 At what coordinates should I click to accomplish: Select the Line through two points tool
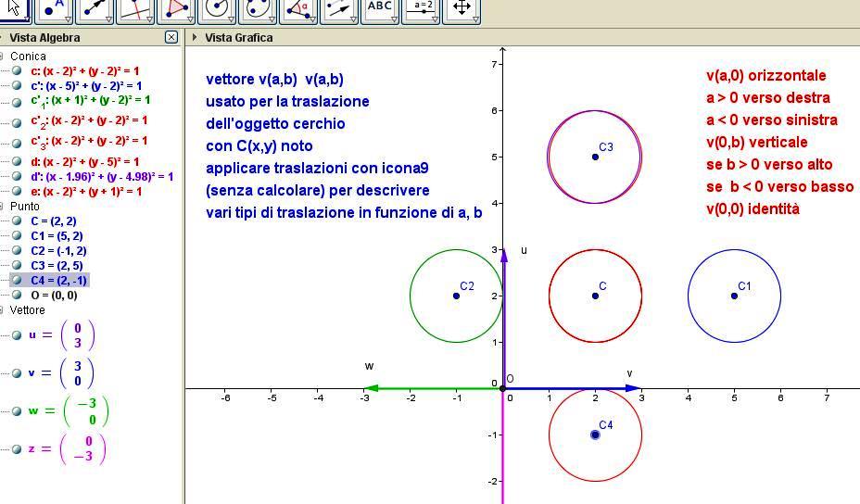[94, 10]
